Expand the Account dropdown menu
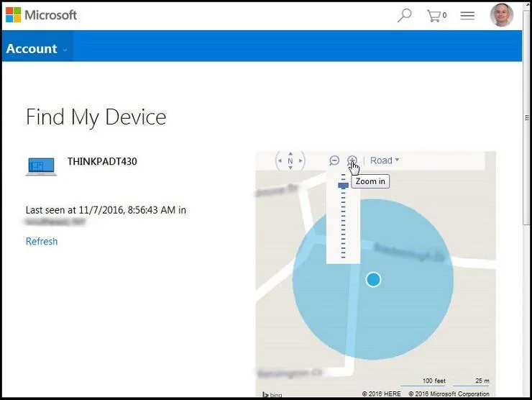 (37, 48)
